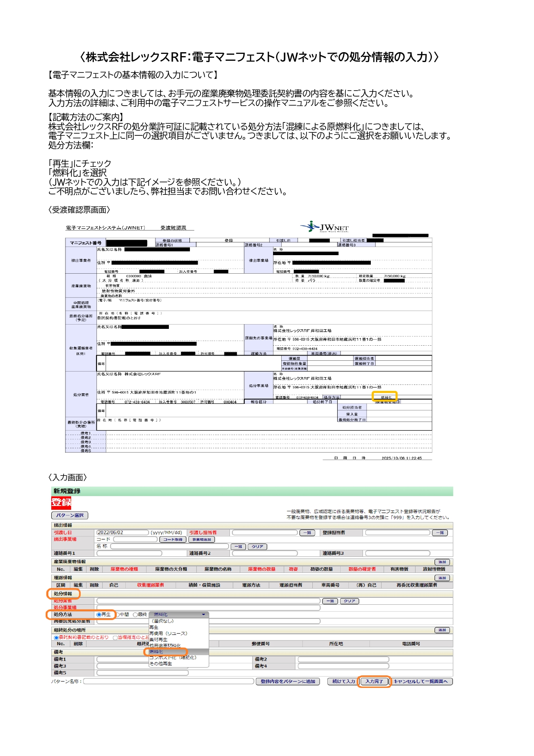
Task: Open the 燃料化 disposal method dropdown
Action: [x=179, y=615]
